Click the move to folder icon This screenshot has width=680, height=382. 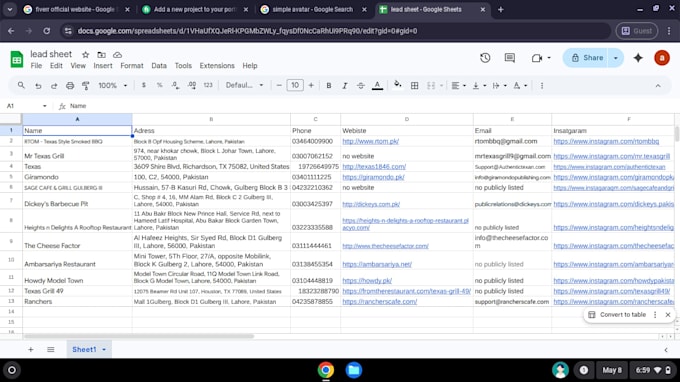coord(101,55)
